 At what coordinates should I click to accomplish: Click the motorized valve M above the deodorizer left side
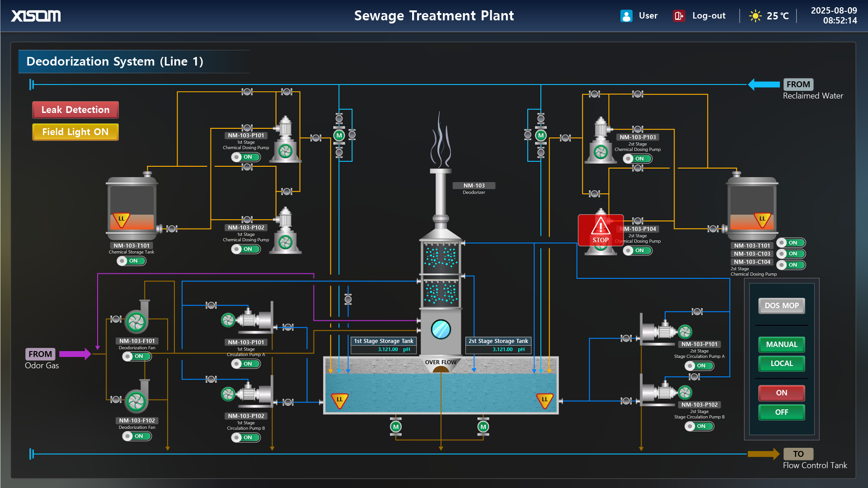(x=338, y=135)
